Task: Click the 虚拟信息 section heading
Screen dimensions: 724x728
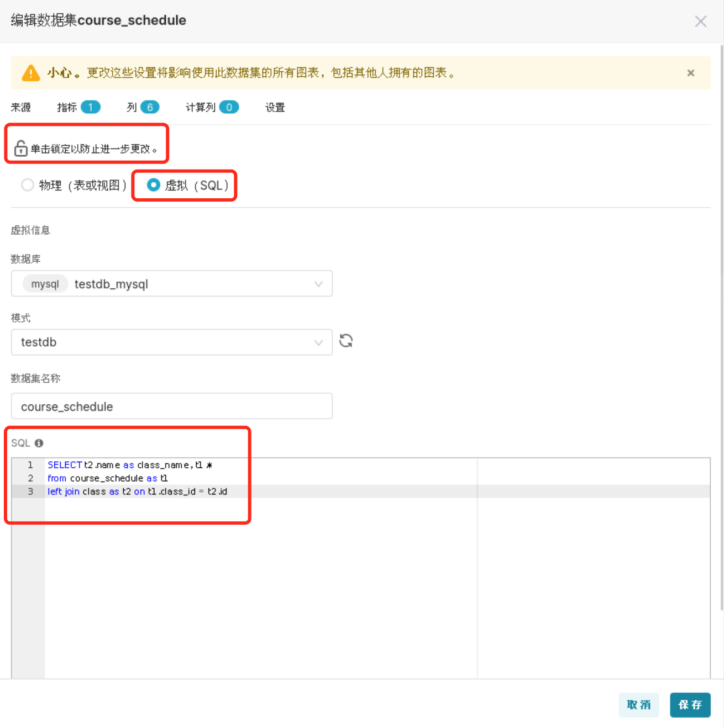Action: point(30,230)
